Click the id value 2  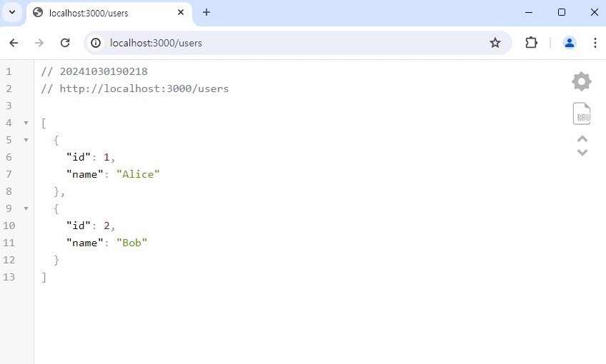pyautogui.click(x=106, y=226)
